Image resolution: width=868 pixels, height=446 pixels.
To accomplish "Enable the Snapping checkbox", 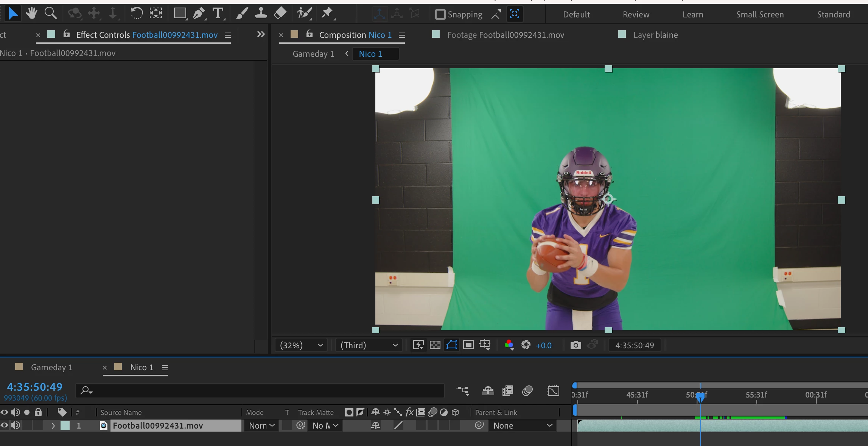I will pyautogui.click(x=440, y=14).
